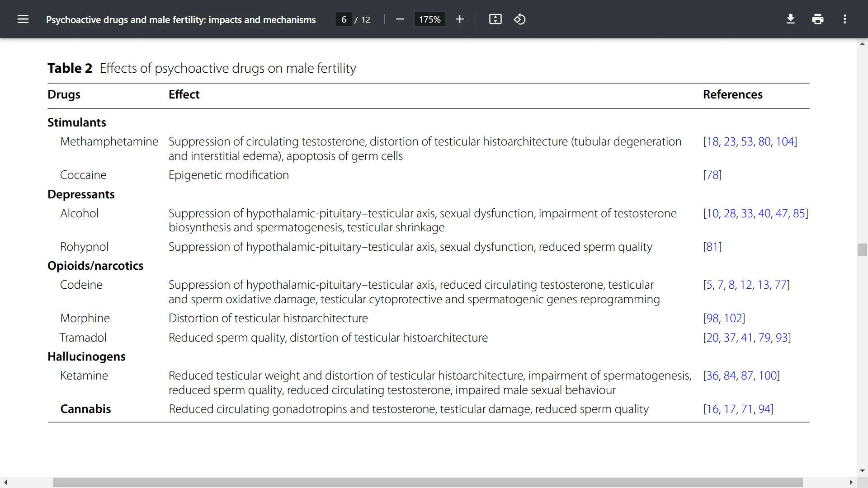The width and height of the screenshot is (868, 488).
Task: Open reference 77 link
Action: (x=780, y=285)
